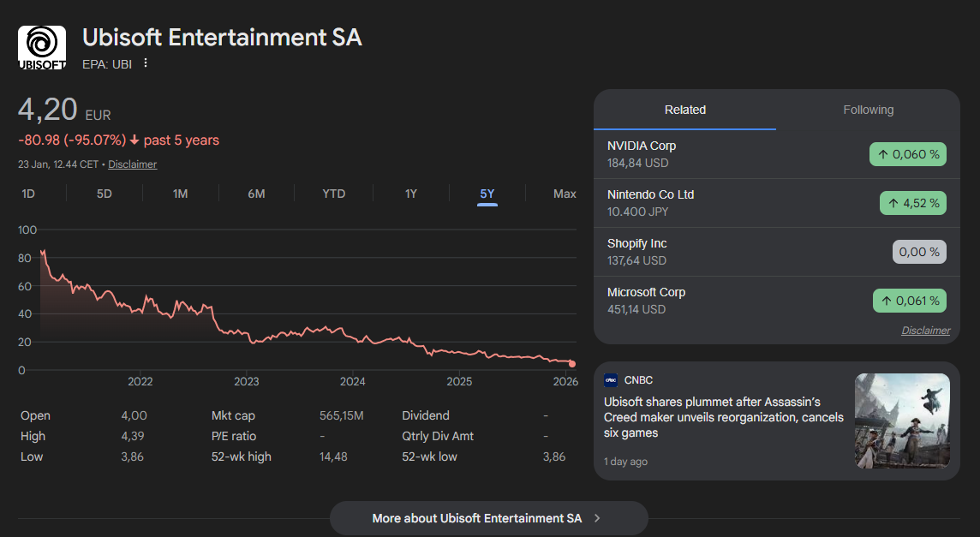The height and width of the screenshot is (537, 980).
Task: Select the 5D chart range
Action: pyautogui.click(x=105, y=194)
